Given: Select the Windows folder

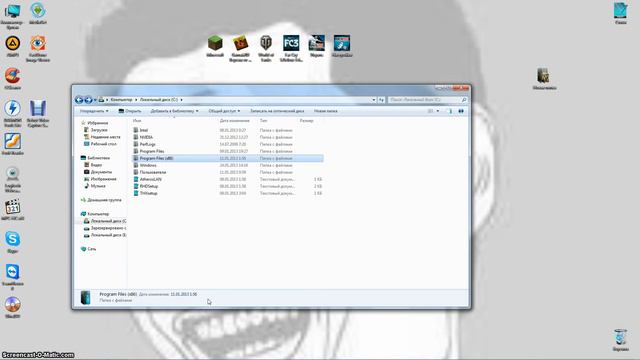Looking at the screenshot, I should tap(228, 165).
